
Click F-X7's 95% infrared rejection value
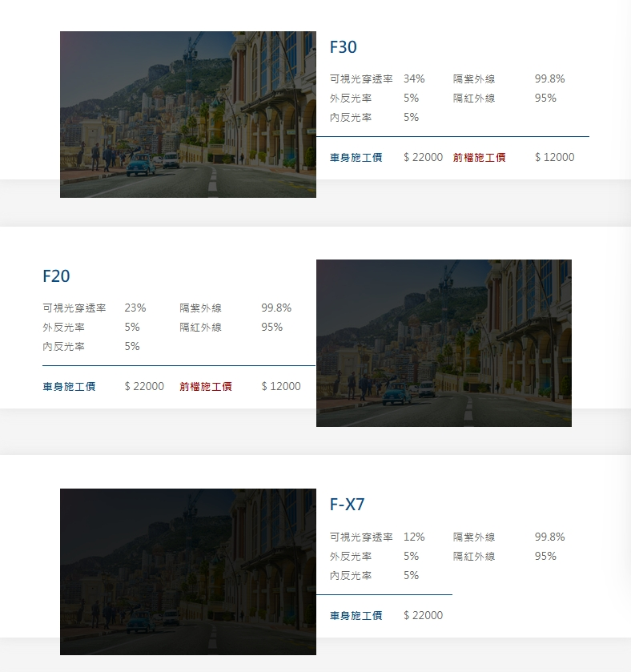pyautogui.click(x=545, y=557)
